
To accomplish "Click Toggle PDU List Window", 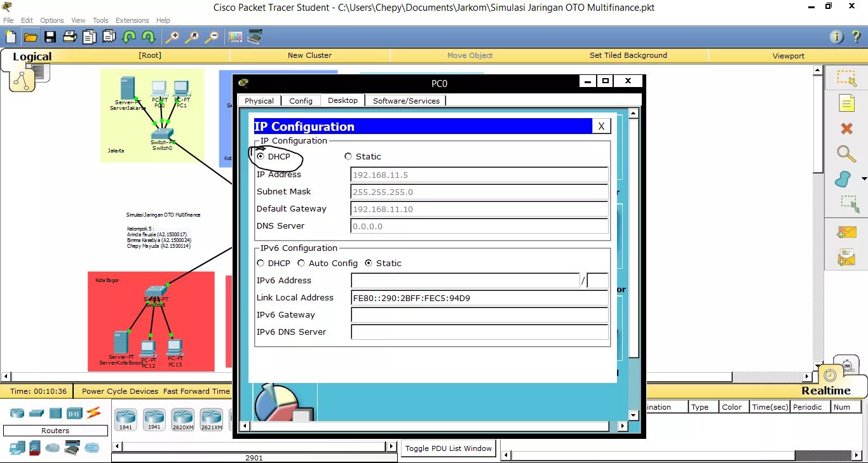I will pos(449,448).
